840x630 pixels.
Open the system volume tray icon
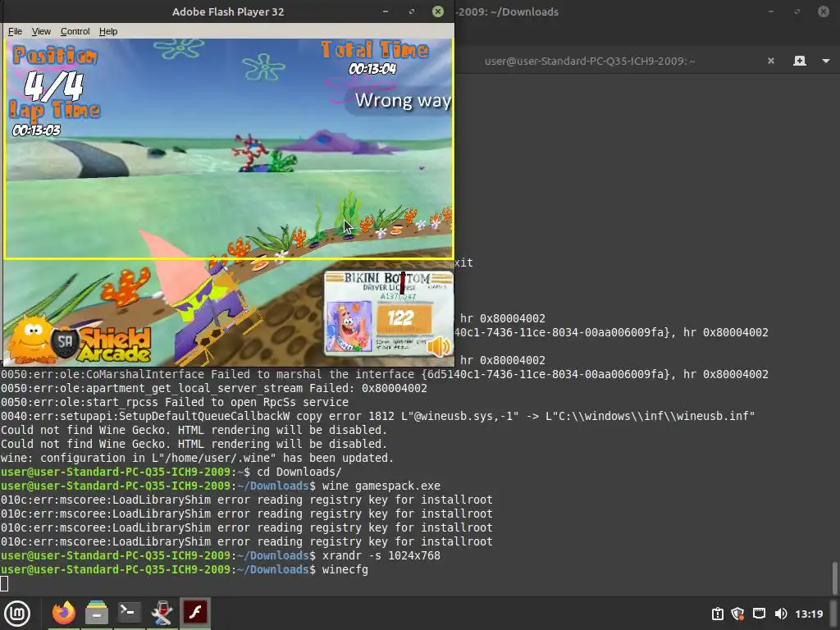click(x=781, y=614)
